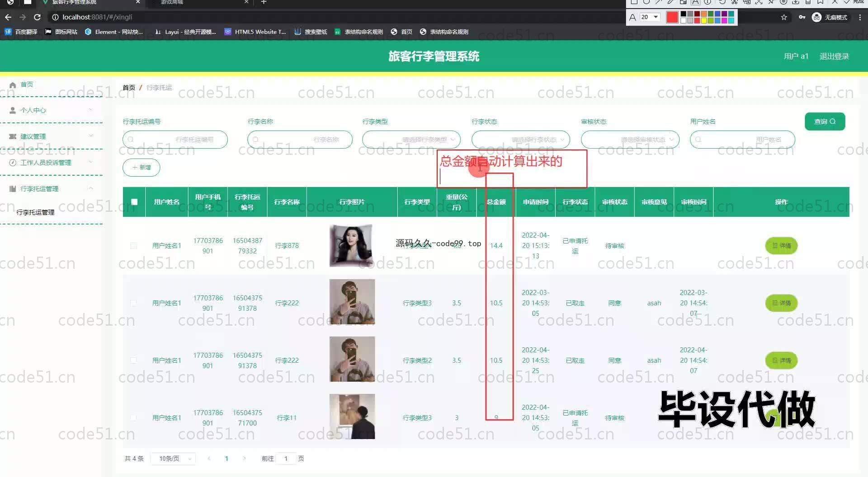Viewport: 868px width, 477px height.
Task: Check the row checkbox for 行李类型2 行李222
Action: pos(133,360)
